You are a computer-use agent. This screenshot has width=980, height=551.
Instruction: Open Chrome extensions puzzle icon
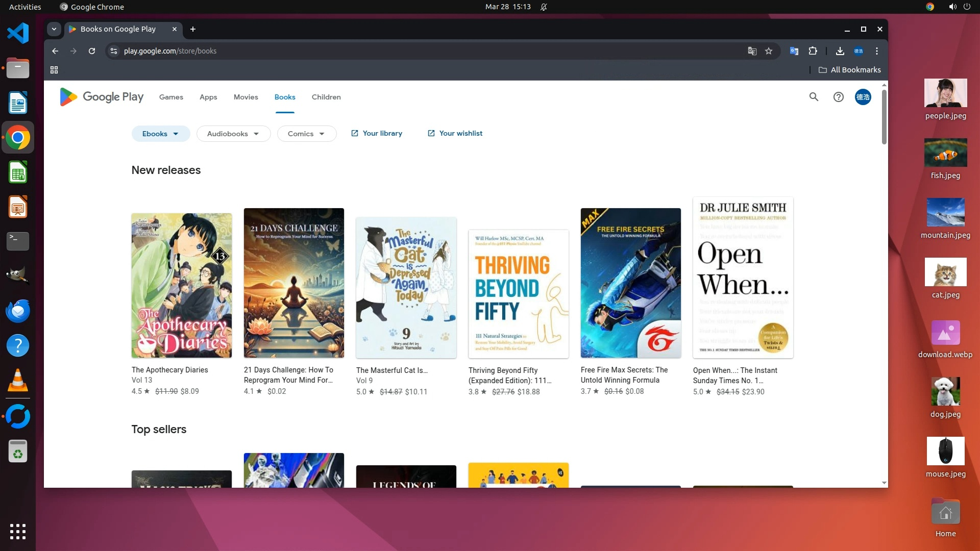coord(813,51)
